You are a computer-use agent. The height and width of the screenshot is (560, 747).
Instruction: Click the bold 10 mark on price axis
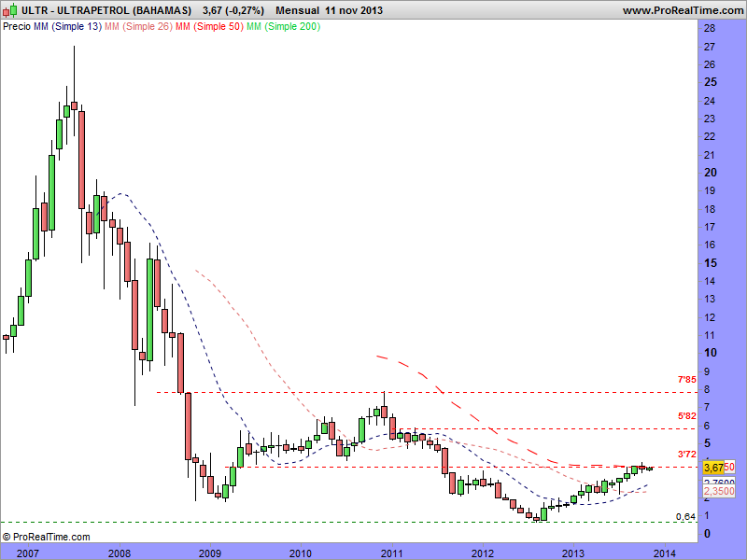711,353
